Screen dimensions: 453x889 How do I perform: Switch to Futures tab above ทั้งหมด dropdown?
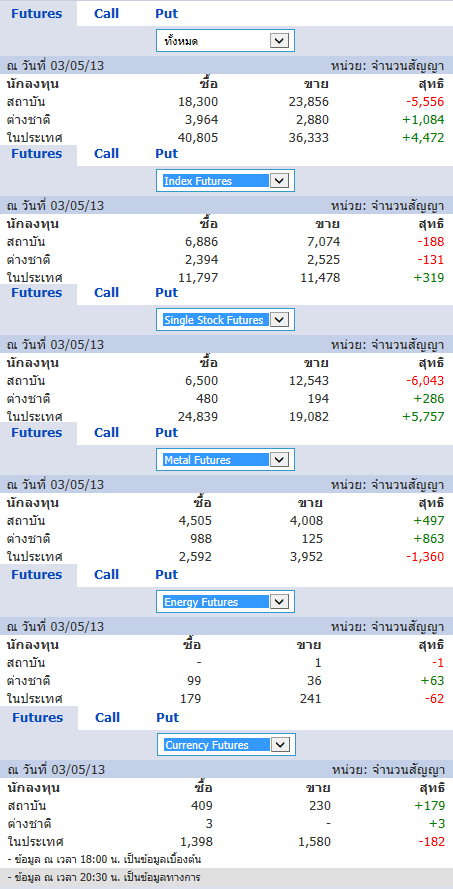click(37, 14)
